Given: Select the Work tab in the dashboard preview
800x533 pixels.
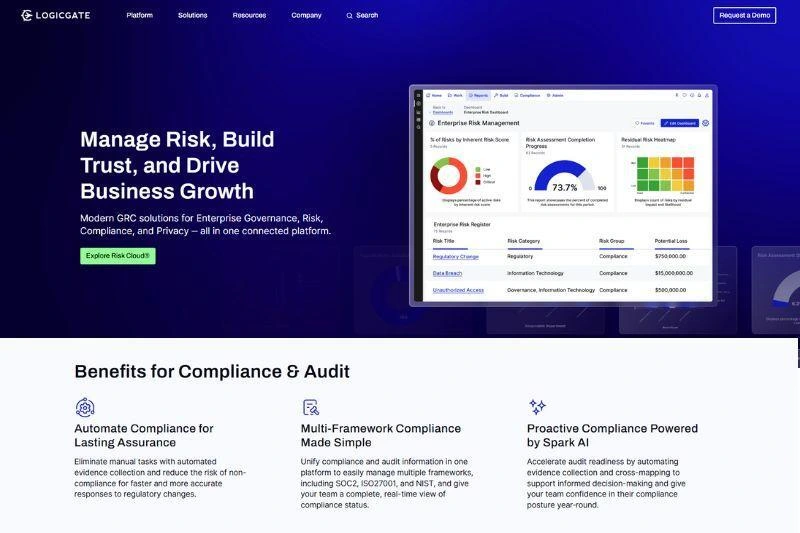Looking at the screenshot, I should [455, 95].
